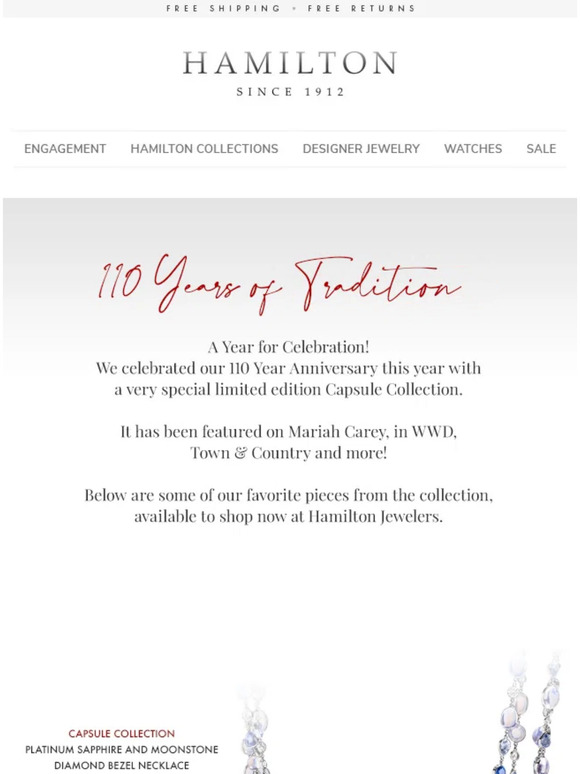Open the Hamilton Since 1912 logo
580x774 pixels.
[290, 73]
